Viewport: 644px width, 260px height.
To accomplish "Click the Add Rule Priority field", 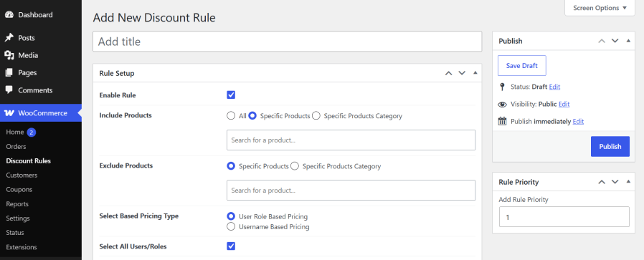I will click(x=564, y=216).
